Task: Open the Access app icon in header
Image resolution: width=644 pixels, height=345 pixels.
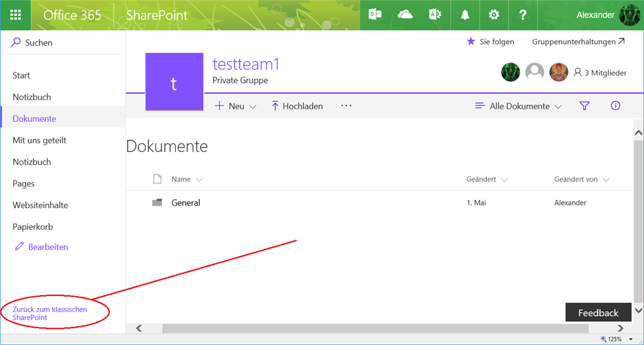Action: [x=435, y=15]
